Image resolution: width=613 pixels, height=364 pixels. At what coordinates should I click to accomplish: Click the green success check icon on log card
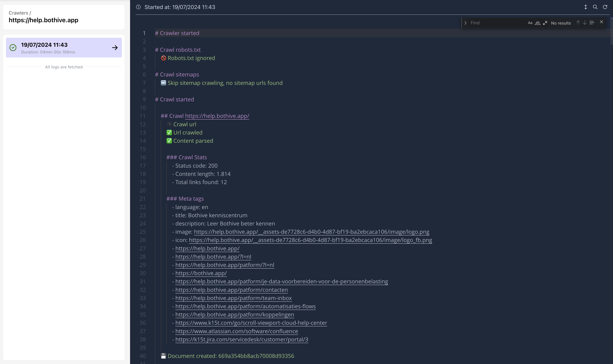point(13,48)
